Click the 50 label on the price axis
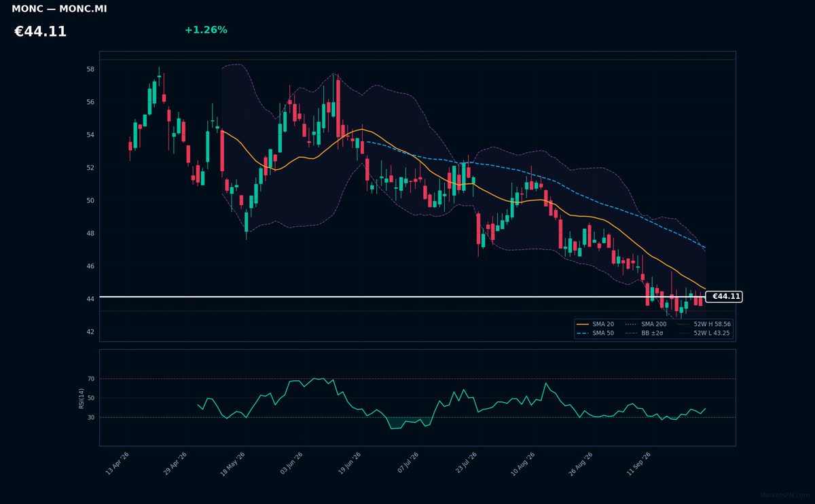 pyautogui.click(x=91, y=200)
